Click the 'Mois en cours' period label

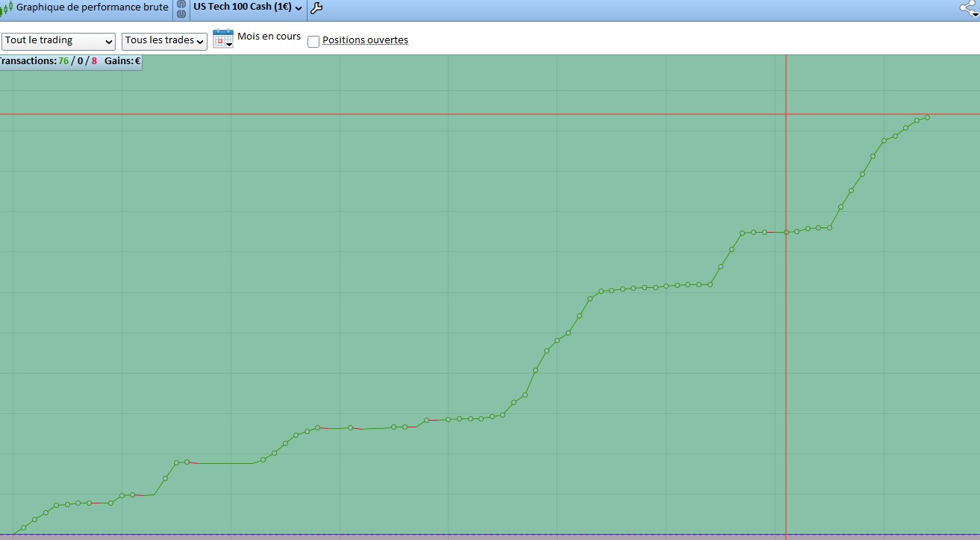[269, 37]
